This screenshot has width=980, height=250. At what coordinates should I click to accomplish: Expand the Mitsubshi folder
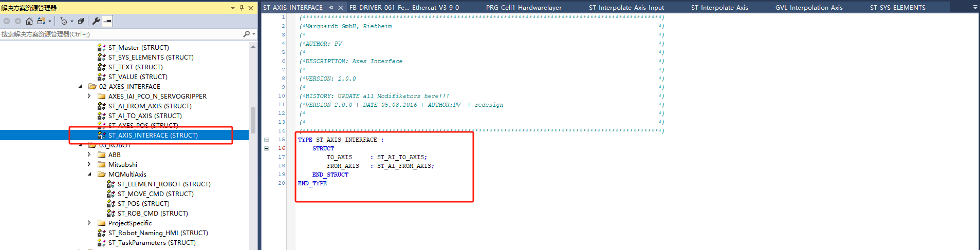[x=89, y=164]
